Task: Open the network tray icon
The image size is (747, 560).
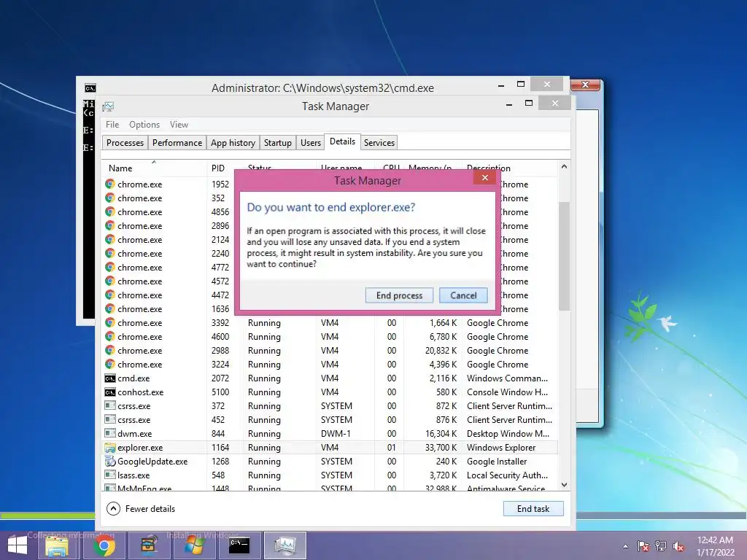Action: click(661, 546)
